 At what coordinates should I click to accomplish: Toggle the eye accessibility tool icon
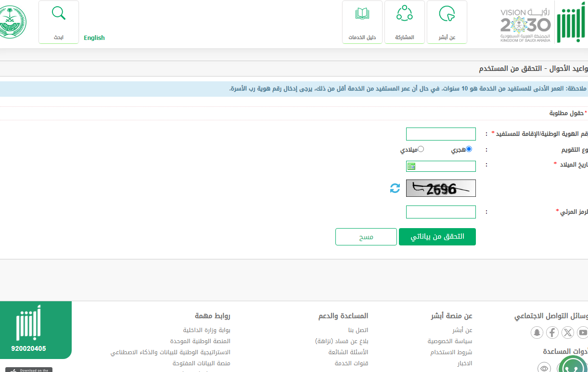pos(544,368)
